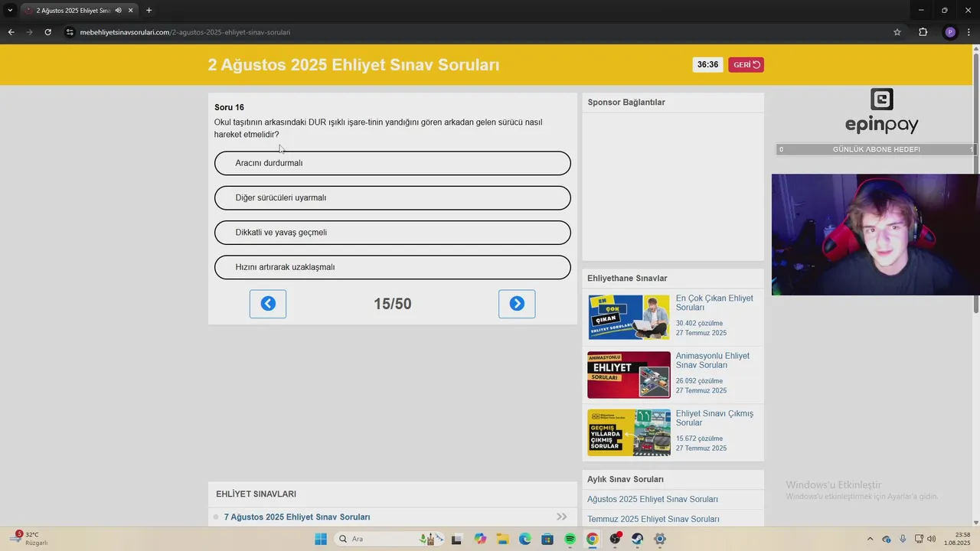Choose 'Hızını artırarak uzaklaşmalı' option
This screenshot has width=980, height=551.
point(393,267)
